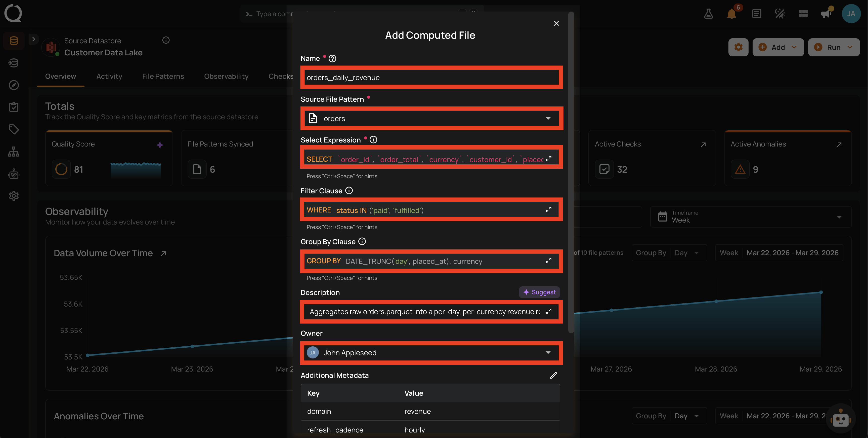Screen dimensions: 868x438
Task: Switch to the File Patterns tab
Action: 163,77
